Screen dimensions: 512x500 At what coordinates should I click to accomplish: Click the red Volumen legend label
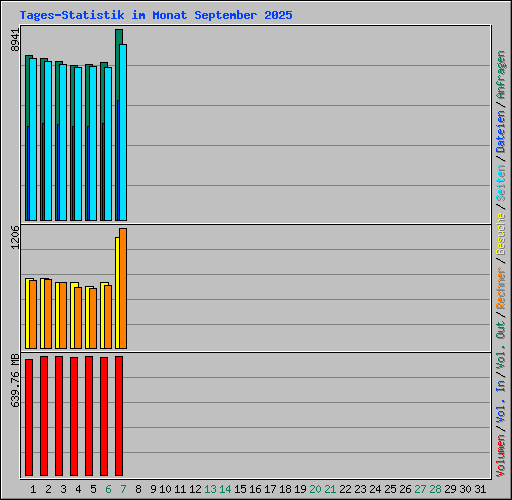tap(501, 456)
